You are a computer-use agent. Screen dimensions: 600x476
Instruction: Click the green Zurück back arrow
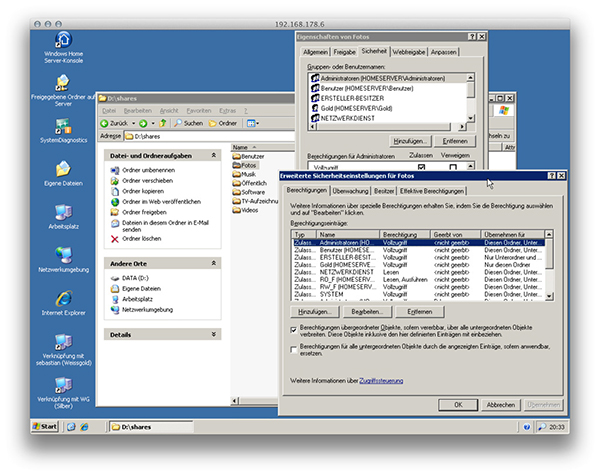click(105, 123)
